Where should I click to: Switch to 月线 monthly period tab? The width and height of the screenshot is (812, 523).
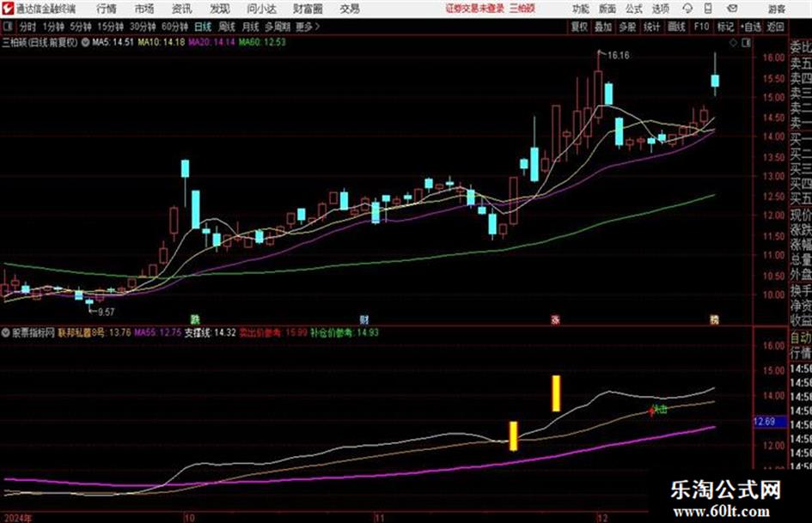(251, 27)
